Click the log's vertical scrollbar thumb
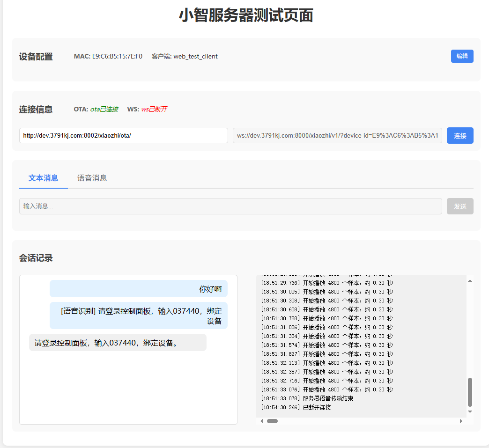 pos(470,392)
